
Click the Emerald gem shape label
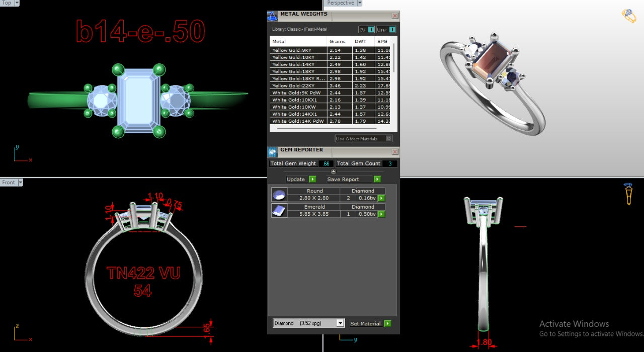tap(314, 207)
